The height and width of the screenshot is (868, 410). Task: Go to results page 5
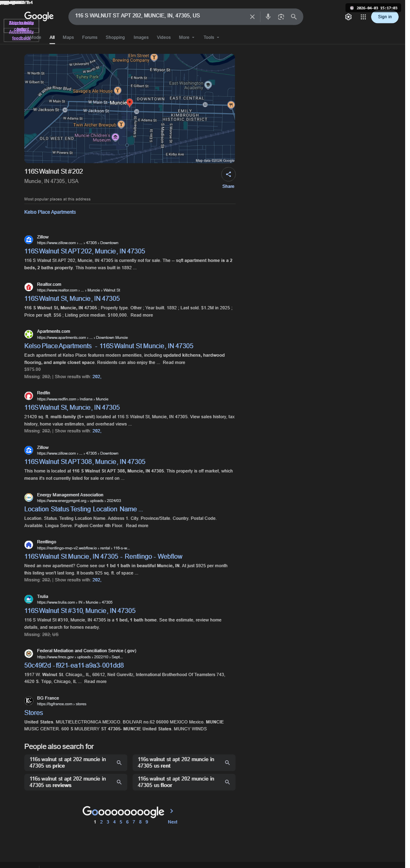tap(121, 822)
